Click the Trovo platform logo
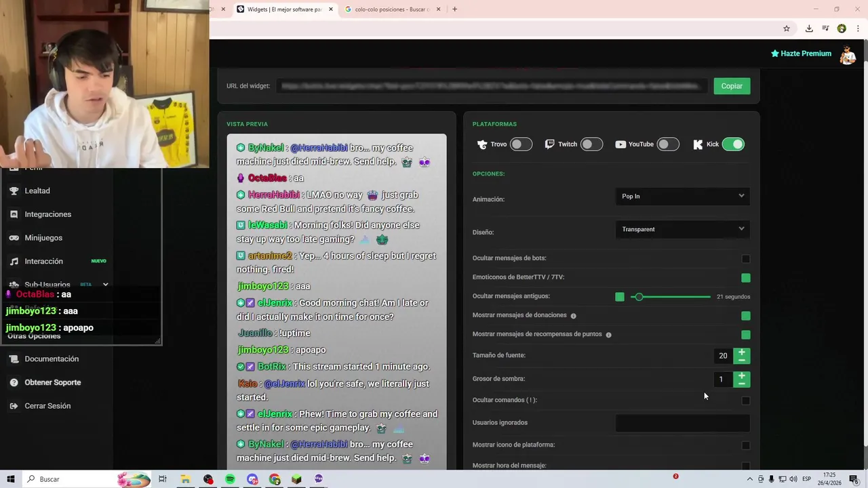The width and height of the screenshot is (868, 488). [x=482, y=144]
